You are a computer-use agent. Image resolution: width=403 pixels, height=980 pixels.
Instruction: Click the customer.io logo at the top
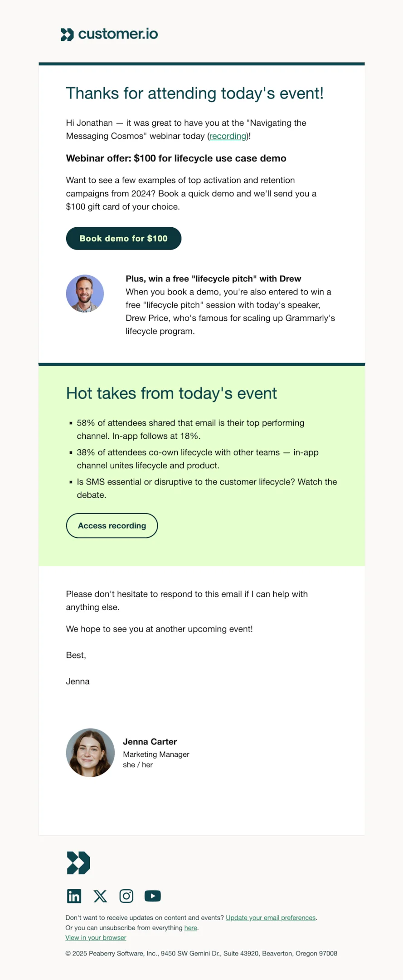109,34
